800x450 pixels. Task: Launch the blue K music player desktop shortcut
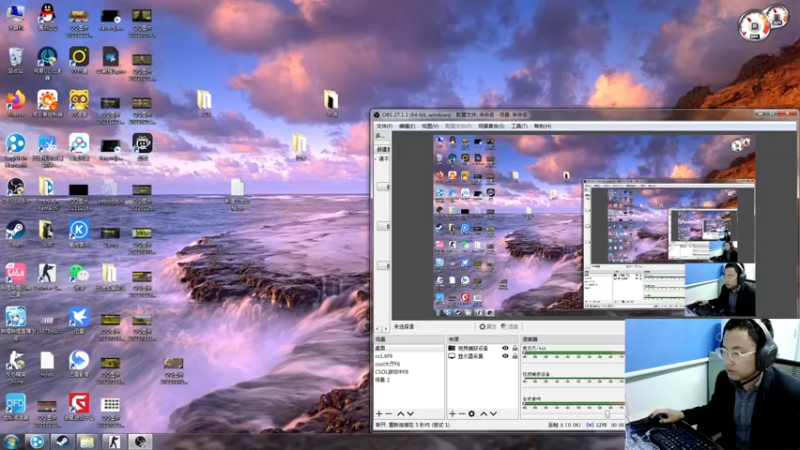79,233
